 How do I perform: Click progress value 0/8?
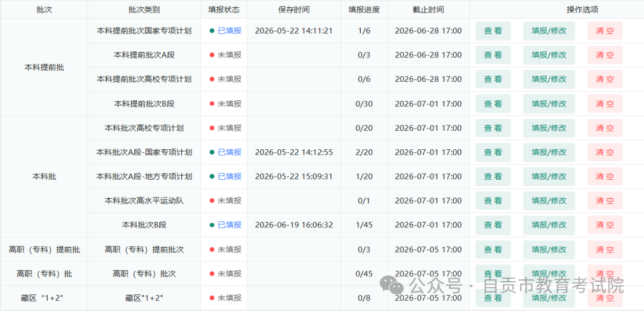click(x=364, y=298)
